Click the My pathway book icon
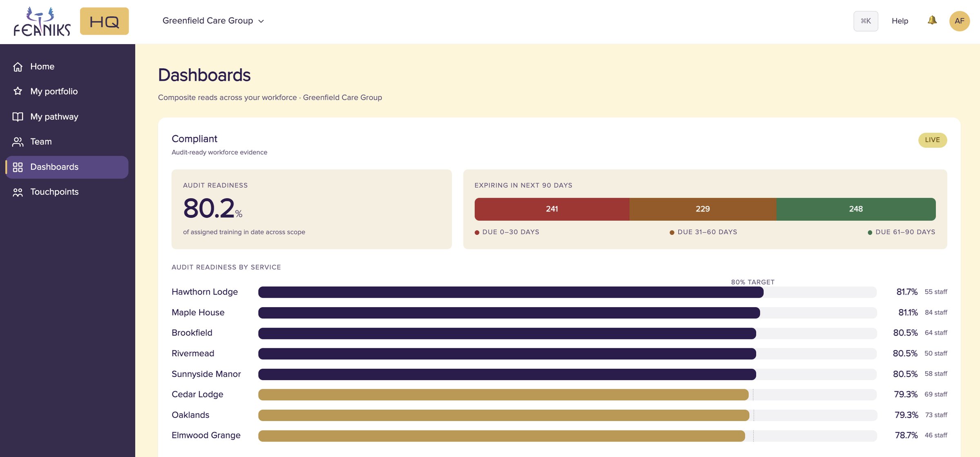980x457 pixels. coord(18,117)
